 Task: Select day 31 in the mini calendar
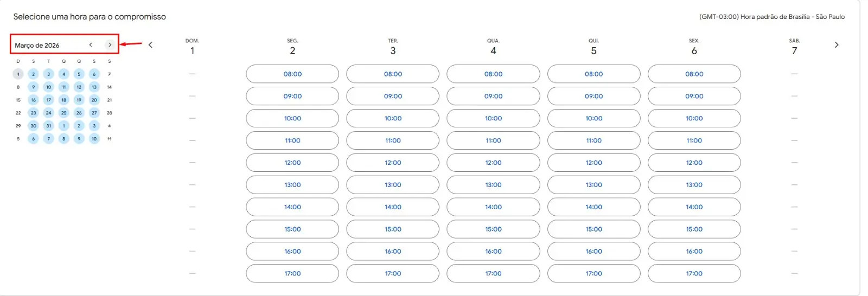[48, 126]
